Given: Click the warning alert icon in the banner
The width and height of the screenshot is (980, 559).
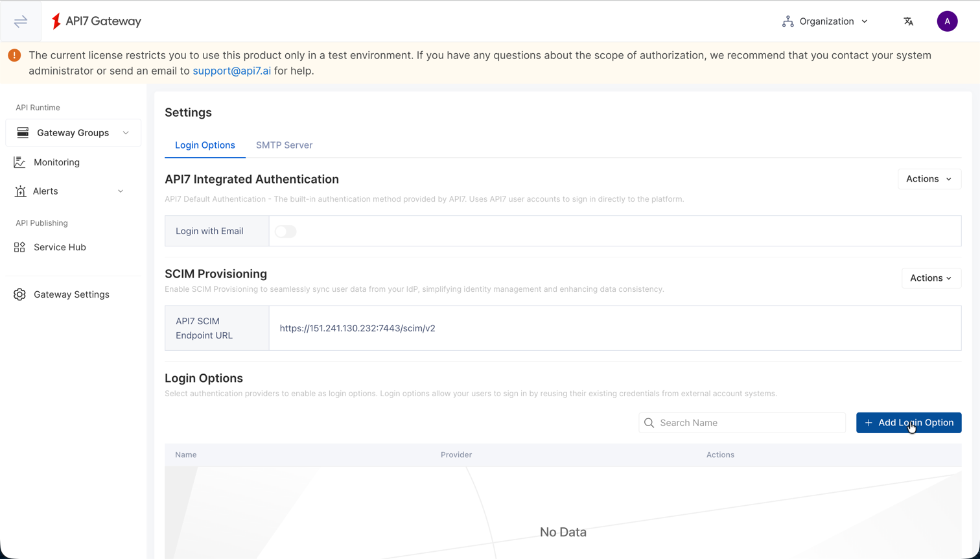Looking at the screenshot, I should [x=14, y=55].
